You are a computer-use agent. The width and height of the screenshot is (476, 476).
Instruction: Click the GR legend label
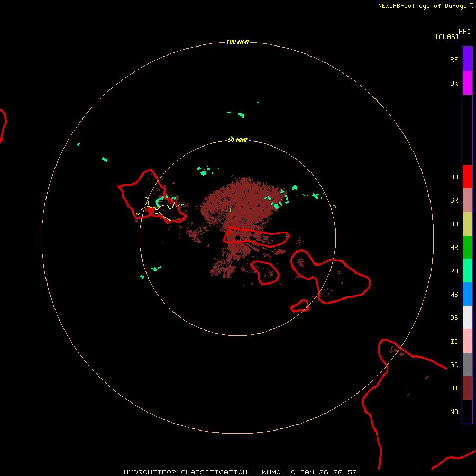pyautogui.click(x=454, y=200)
